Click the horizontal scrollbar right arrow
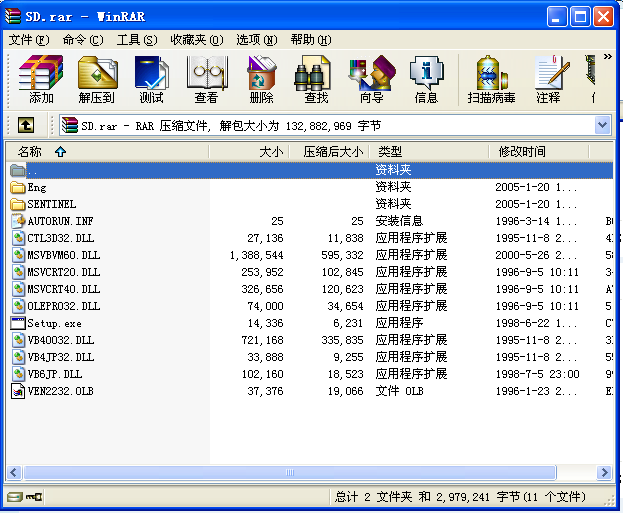This screenshot has width=623, height=513. pos(605,472)
